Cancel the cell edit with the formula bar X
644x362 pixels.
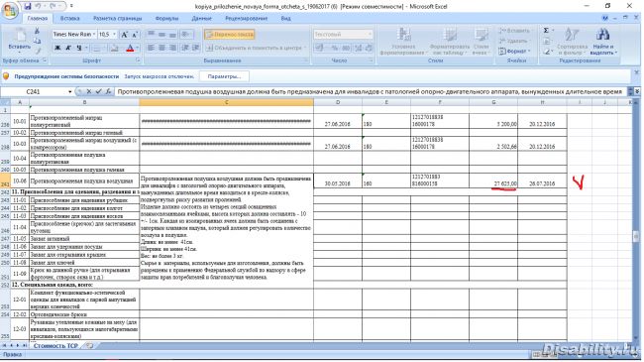click(89, 91)
